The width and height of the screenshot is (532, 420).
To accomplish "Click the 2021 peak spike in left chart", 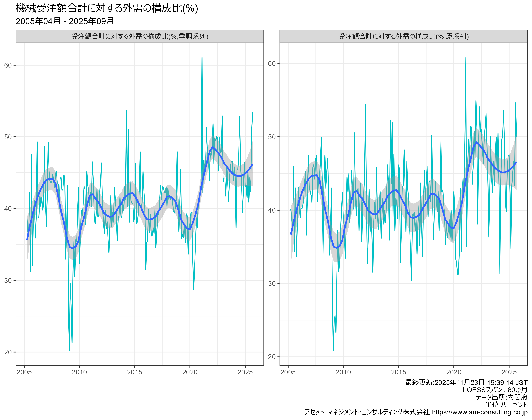I will pyautogui.click(x=202, y=58).
